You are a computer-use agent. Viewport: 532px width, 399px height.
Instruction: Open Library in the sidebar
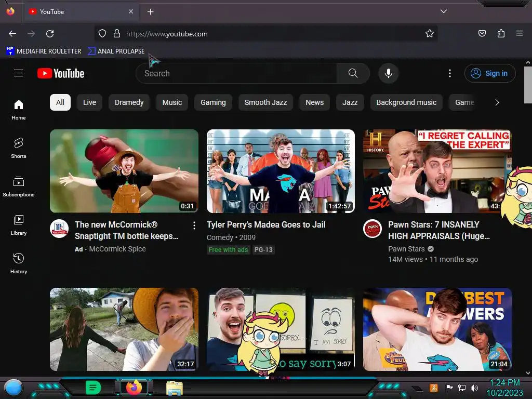19,225
